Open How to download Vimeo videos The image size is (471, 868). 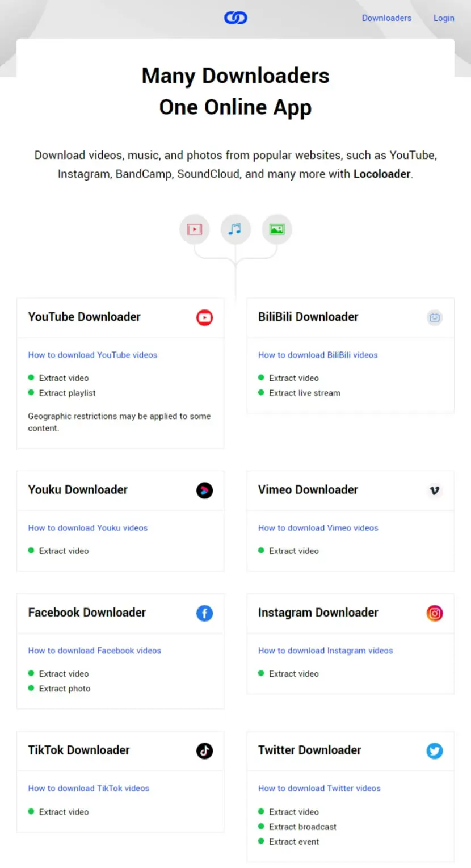(318, 528)
